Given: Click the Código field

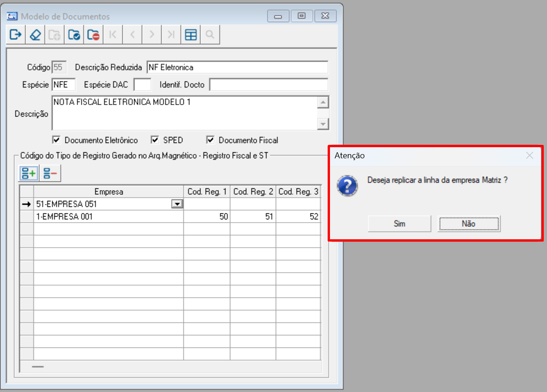Looking at the screenshot, I should (59, 67).
